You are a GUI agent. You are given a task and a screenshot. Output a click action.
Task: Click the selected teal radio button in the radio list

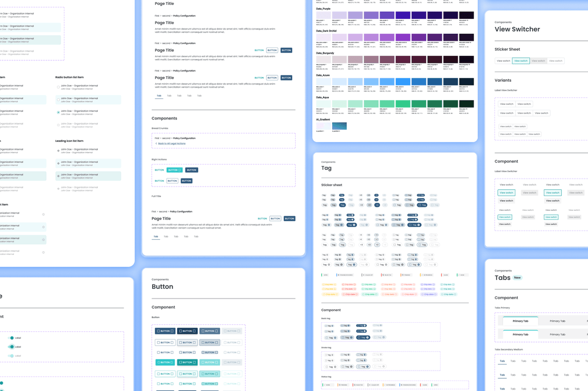(58, 112)
